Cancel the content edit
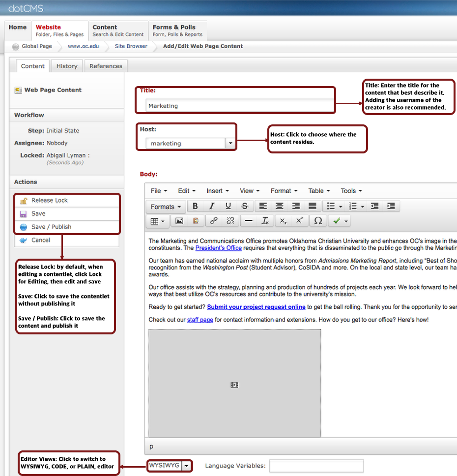Image resolution: width=457 pixels, height=476 pixels. 67,240
